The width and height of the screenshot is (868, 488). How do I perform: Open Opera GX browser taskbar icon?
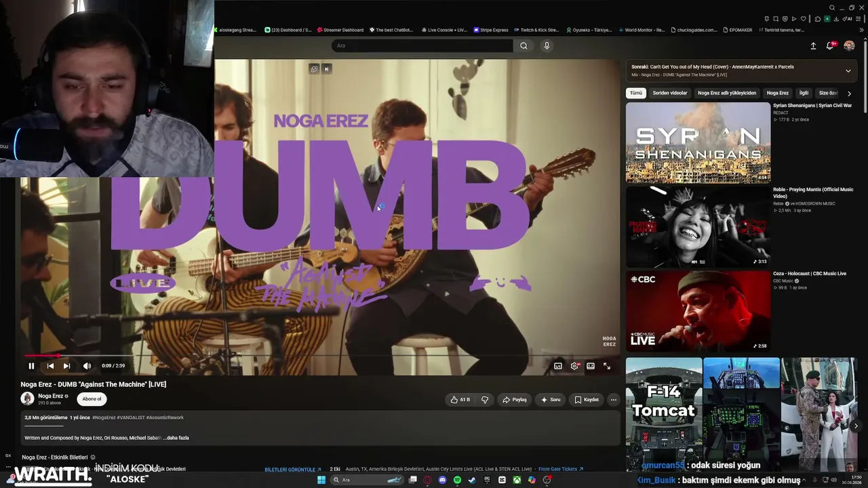click(x=427, y=480)
